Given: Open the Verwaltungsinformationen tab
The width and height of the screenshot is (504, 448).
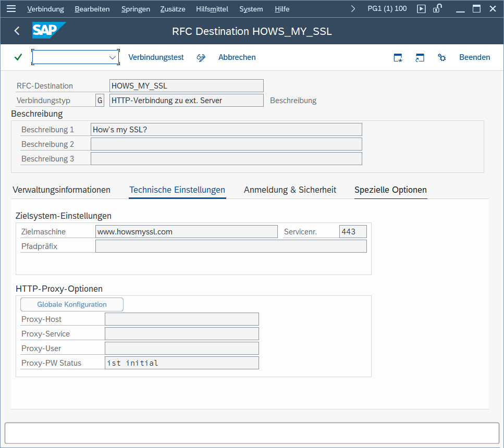Looking at the screenshot, I should coord(62,190).
